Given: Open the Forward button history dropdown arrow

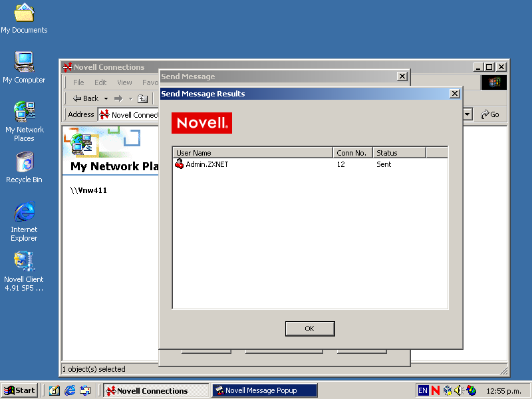Looking at the screenshot, I should click(x=130, y=98).
